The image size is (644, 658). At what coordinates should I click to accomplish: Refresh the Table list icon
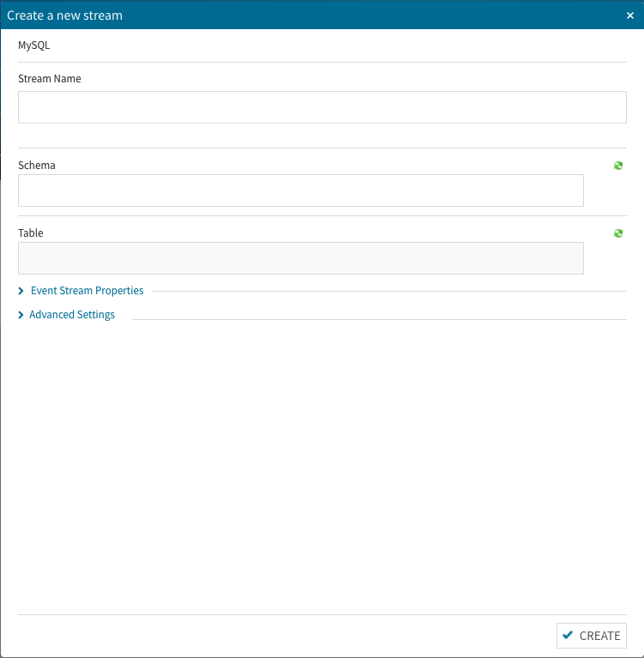(x=618, y=233)
